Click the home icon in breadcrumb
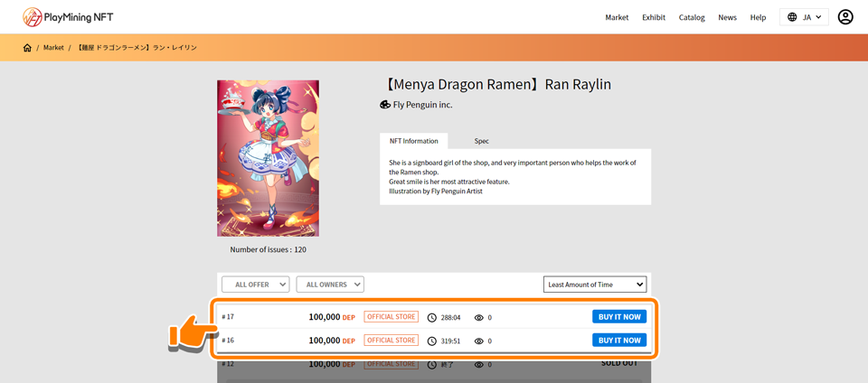868x383 pixels. point(27,48)
